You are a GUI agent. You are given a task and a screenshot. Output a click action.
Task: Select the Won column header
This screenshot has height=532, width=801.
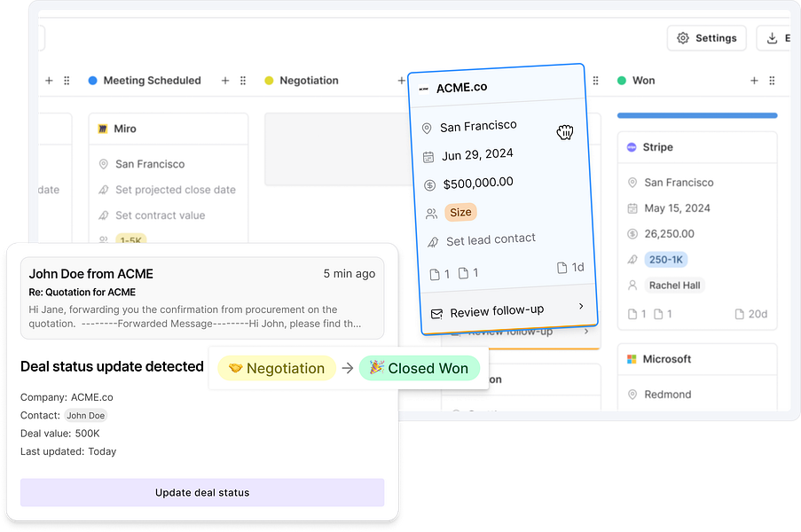(x=644, y=81)
